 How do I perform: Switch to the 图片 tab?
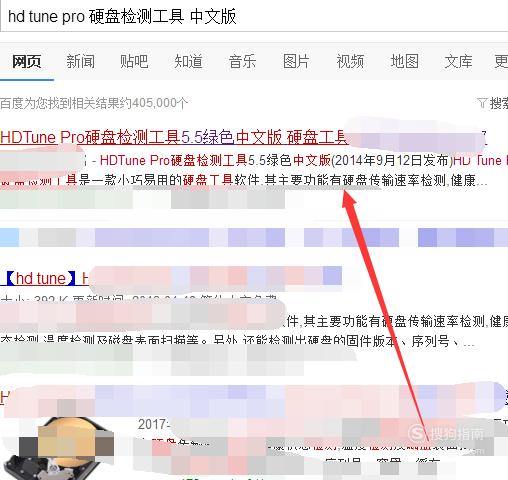(296, 61)
